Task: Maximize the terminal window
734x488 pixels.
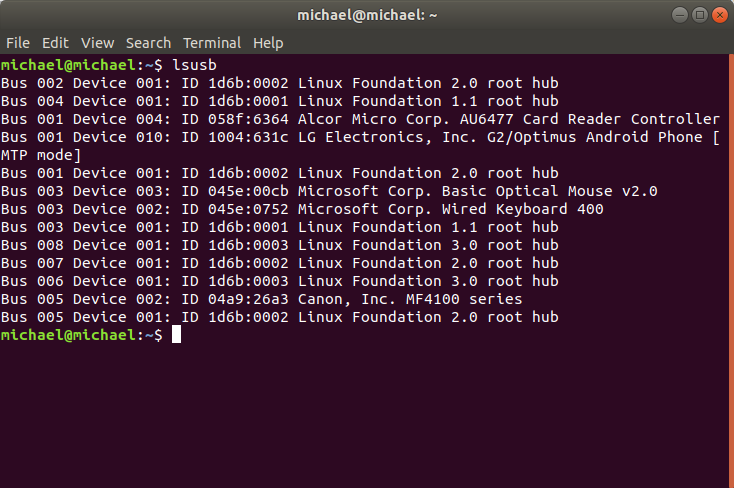Action: pos(700,15)
